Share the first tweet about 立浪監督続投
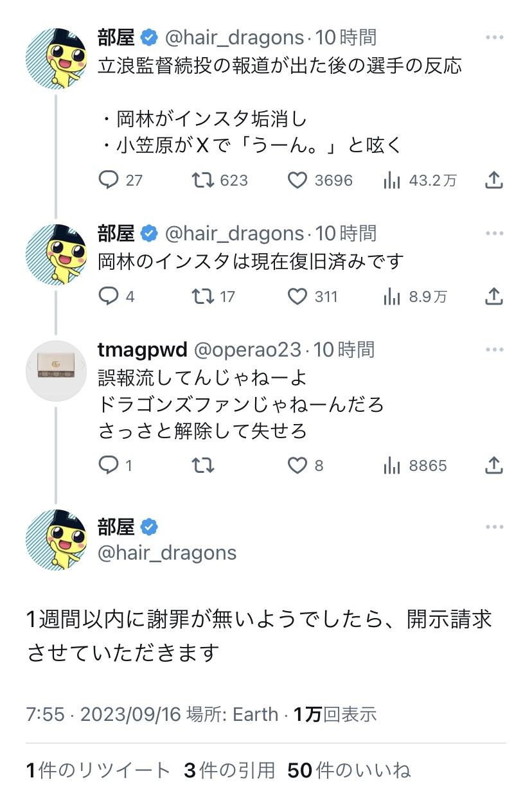 tap(493, 181)
